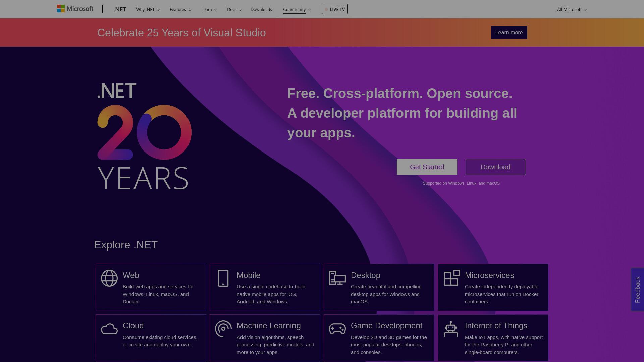
Task: Open the Feedback side tab
Action: point(637,290)
